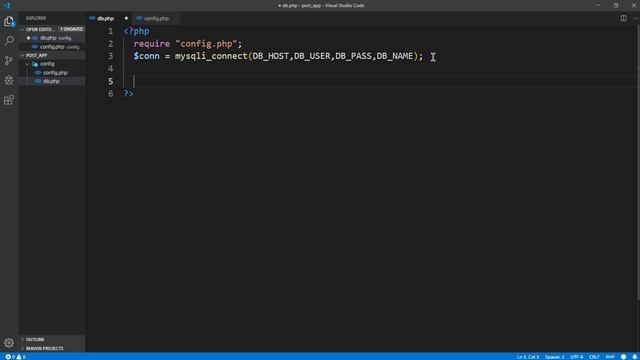Open the Manage gear menu
The image size is (640, 360).
pyautogui.click(x=9, y=342)
